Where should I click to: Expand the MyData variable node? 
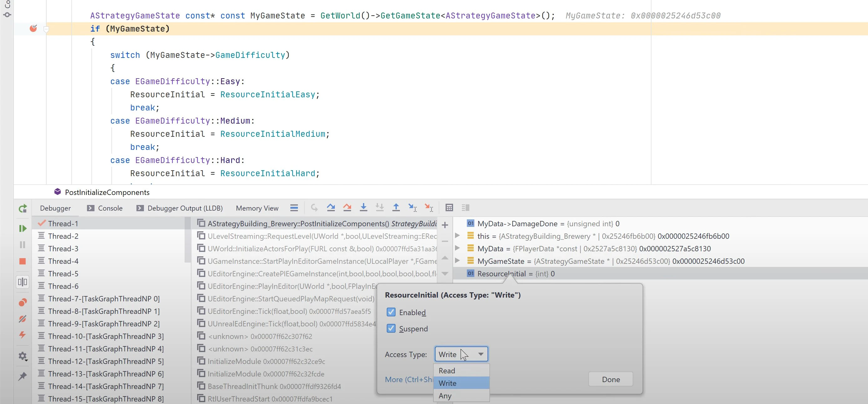coord(457,248)
